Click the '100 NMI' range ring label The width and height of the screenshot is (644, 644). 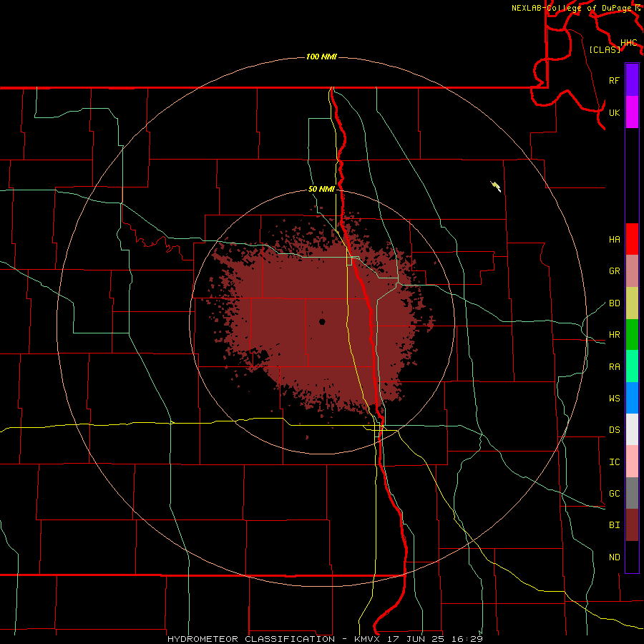pos(321,57)
